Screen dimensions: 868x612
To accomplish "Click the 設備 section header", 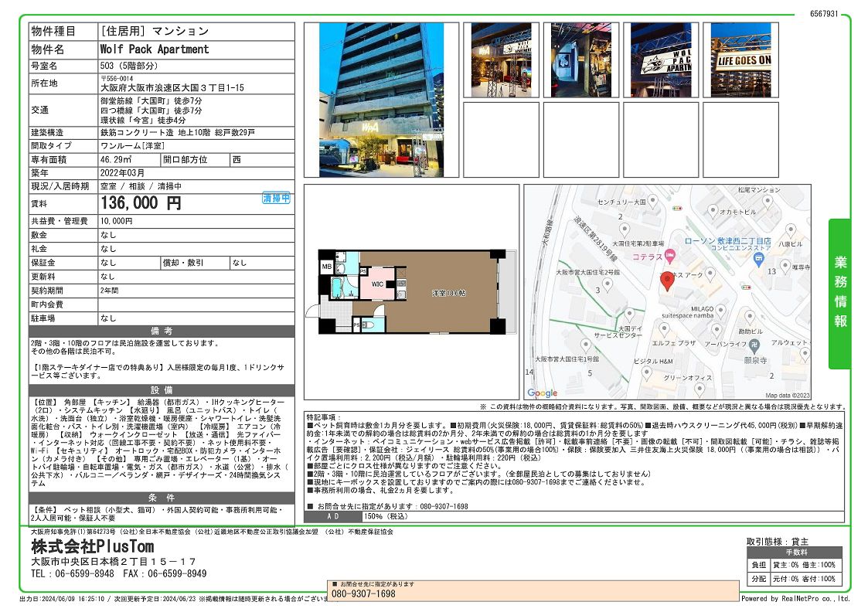I will (x=162, y=390).
